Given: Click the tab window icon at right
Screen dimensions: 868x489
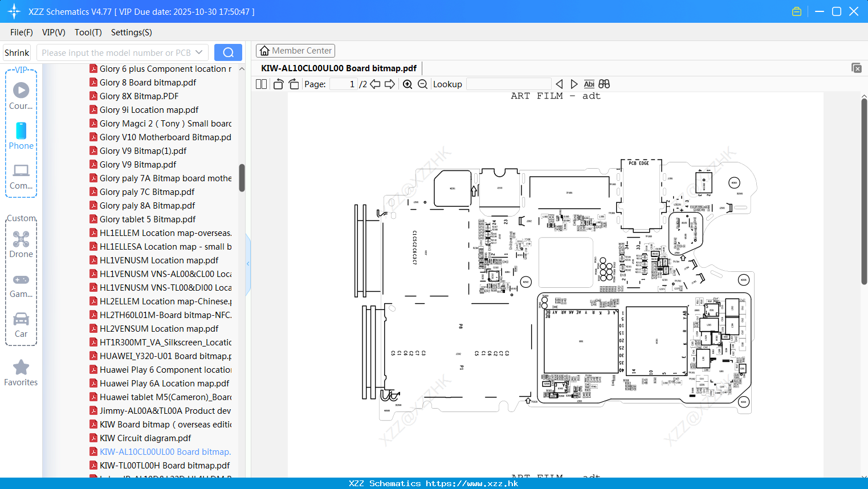Looking at the screenshot, I should (x=856, y=68).
